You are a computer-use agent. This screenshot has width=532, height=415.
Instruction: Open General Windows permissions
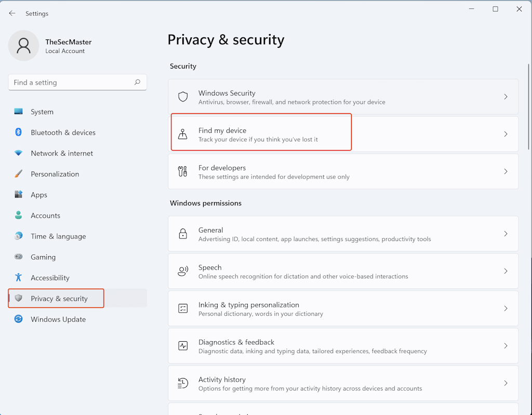coord(343,234)
